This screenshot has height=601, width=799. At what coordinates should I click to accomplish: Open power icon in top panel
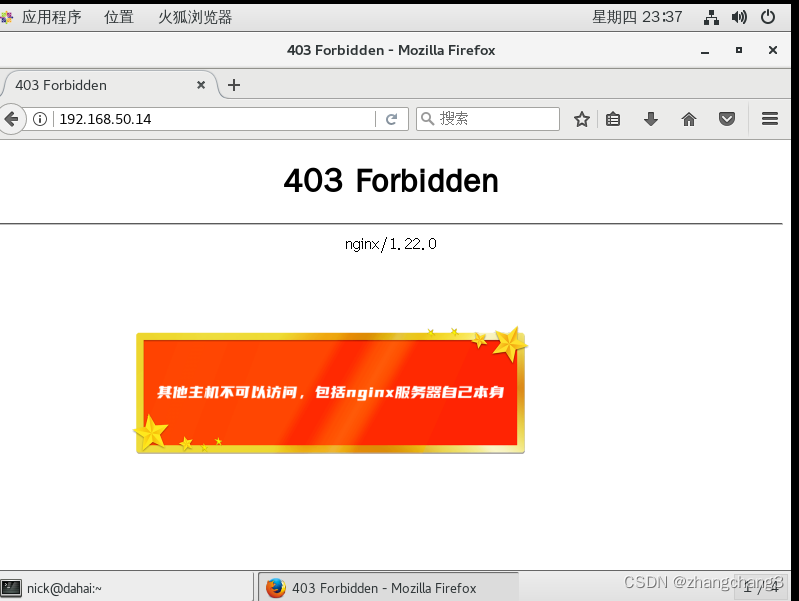[x=768, y=17]
